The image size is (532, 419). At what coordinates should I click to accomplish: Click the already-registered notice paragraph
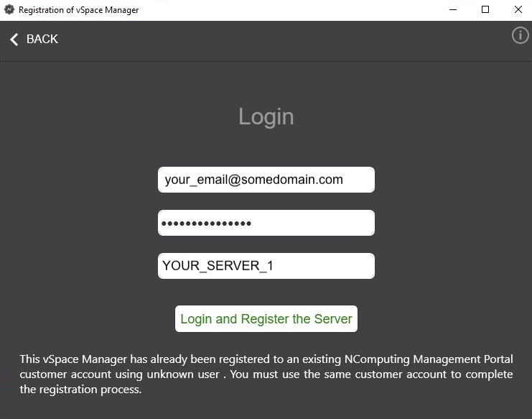[x=266, y=374]
